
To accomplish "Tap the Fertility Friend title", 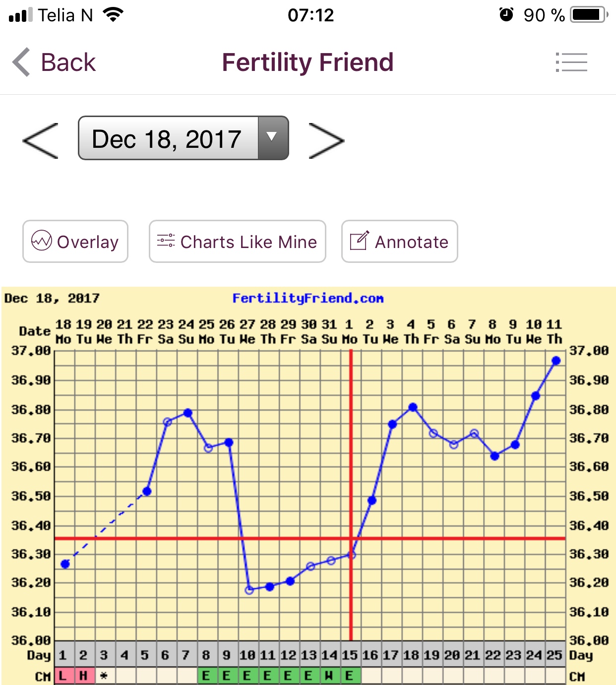I will (308, 62).
